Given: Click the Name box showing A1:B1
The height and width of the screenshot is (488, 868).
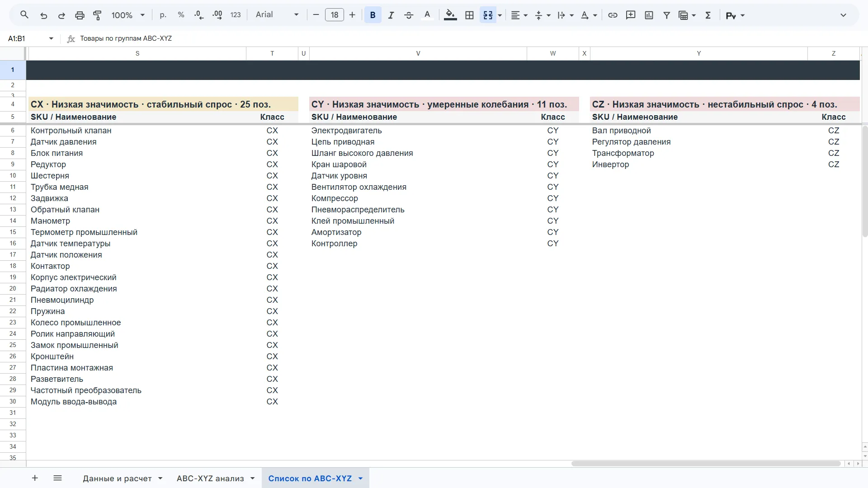Looking at the screenshot, I should pos(25,38).
